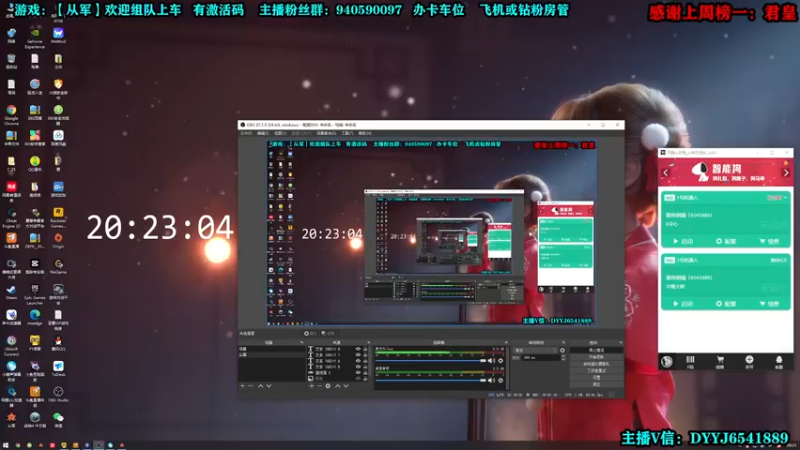The width and height of the screenshot is (800, 450).
Task: Open the 视图(V) menu in OBS
Action: click(280, 133)
